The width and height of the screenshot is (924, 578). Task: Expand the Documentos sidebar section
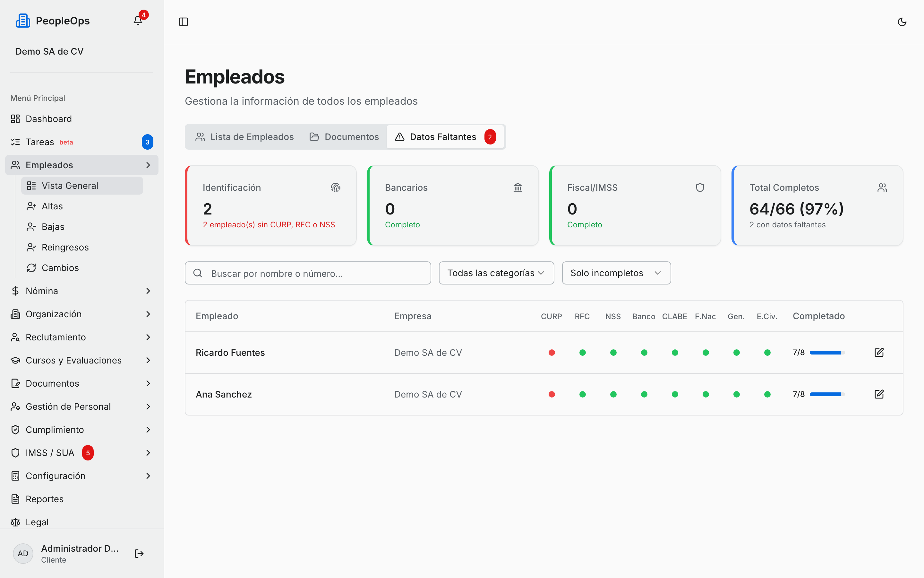(x=82, y=383)
